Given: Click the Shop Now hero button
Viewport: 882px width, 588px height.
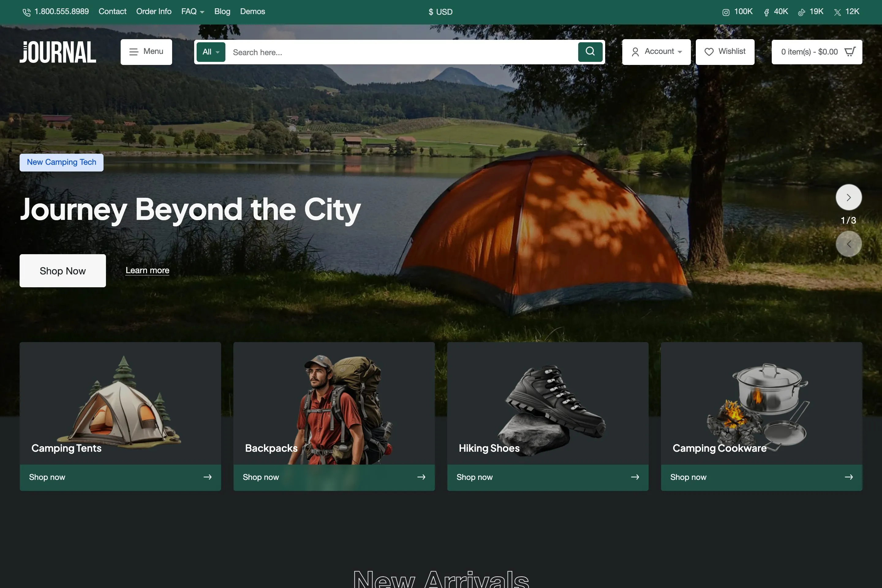Looking at the screenshot, I should tap(62, 271).
